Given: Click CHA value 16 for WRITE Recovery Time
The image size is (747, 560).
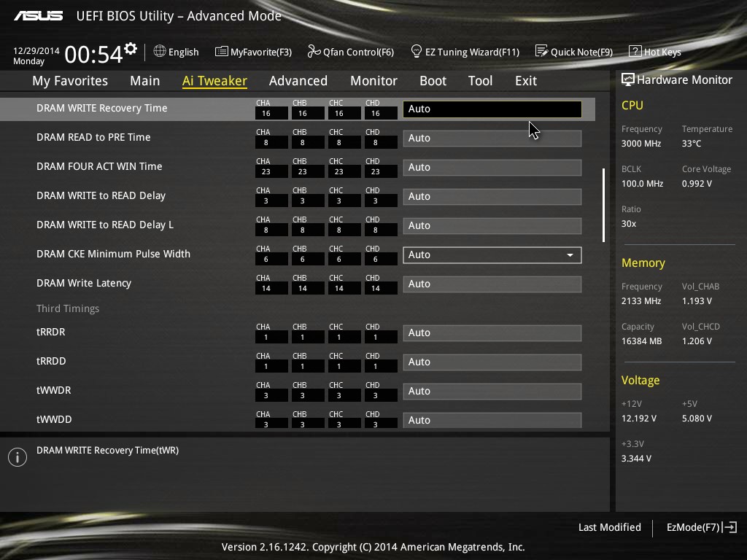Looking at the screenshot, I should (271, 113).
